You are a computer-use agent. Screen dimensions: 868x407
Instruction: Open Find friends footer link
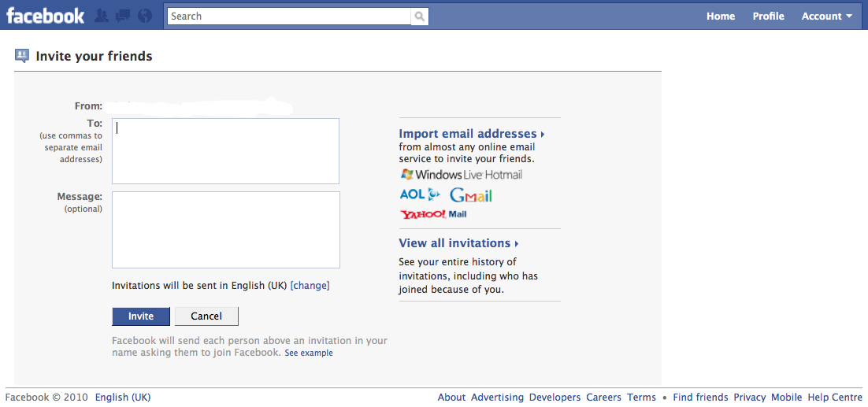(x=700, y=397)
